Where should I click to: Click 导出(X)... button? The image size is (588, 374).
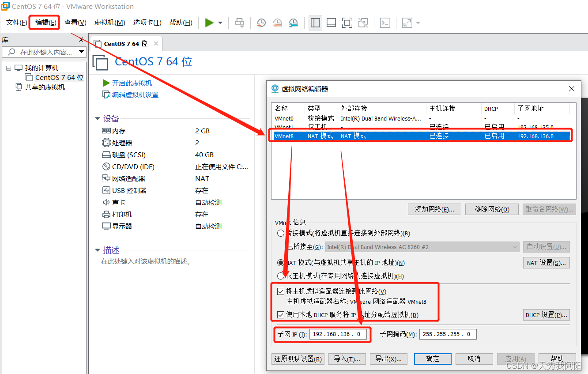click(x=388, y=359)
